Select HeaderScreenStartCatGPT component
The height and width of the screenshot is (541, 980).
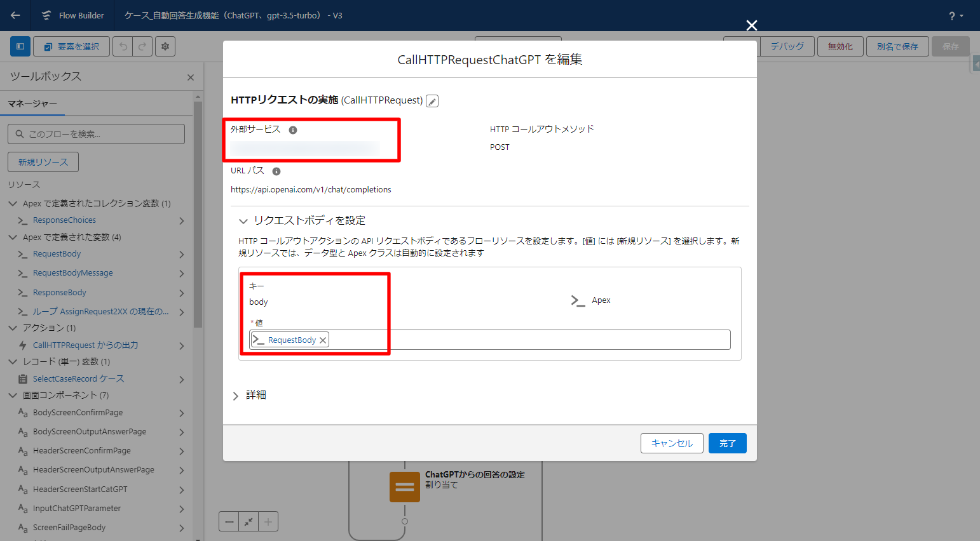[80, 490]
